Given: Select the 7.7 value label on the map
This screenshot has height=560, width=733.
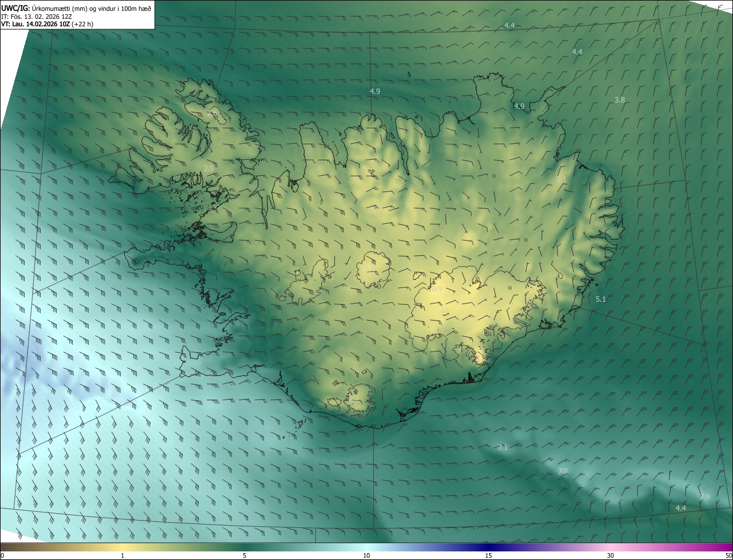Looking at the screenshot, I should (x=562, y=471).
